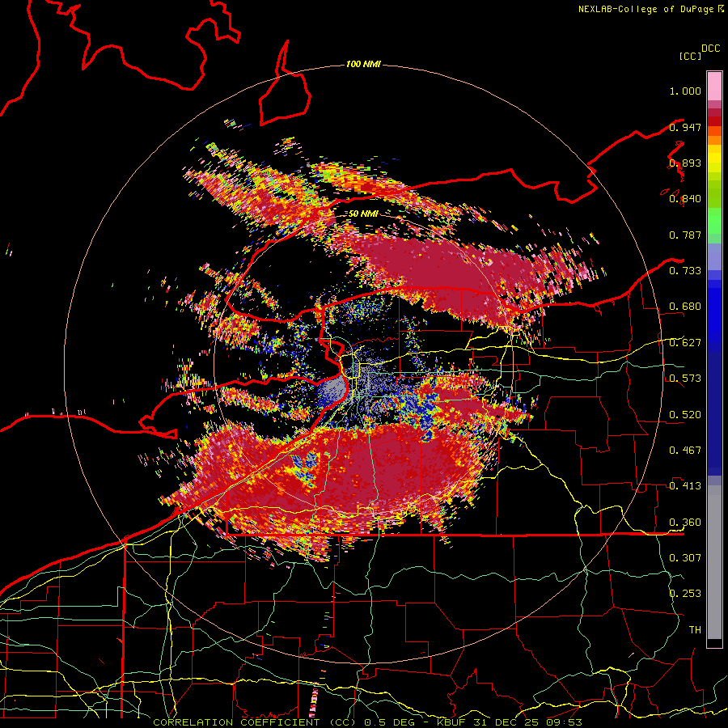Click the 0.947 scale value

pyautogui.click(x=685, y=127)
